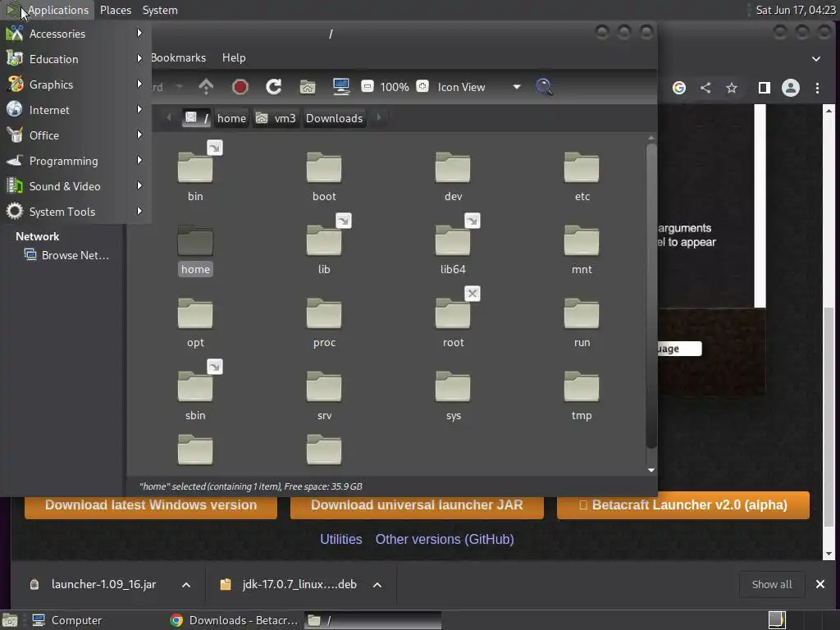Open the Chrome three-dot menu
Screen dimensions: 840x630
coord(818,88)
